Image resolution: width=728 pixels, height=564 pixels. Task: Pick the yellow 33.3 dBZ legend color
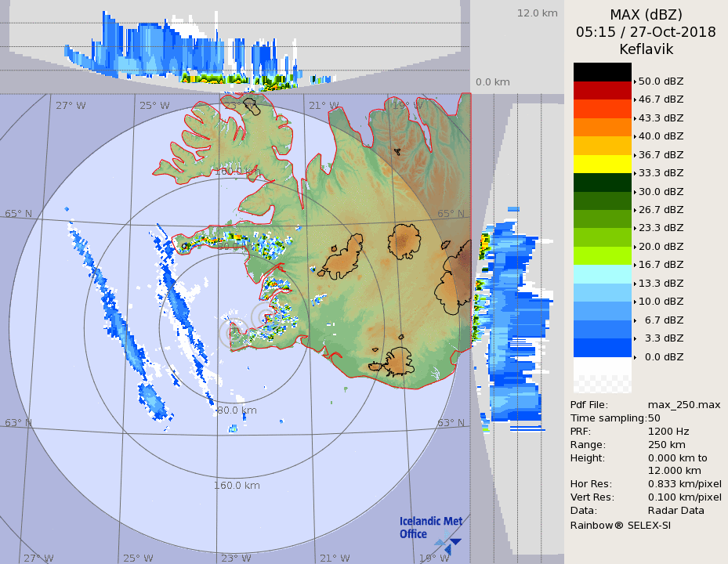click(602, 164)
